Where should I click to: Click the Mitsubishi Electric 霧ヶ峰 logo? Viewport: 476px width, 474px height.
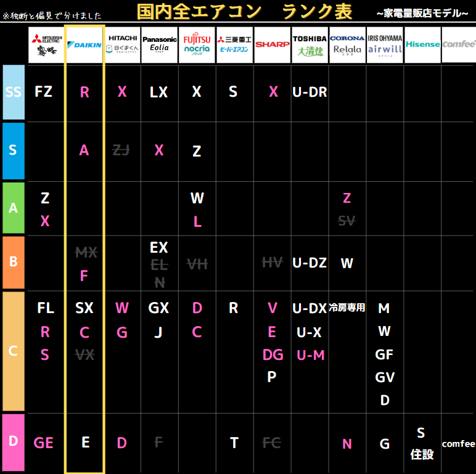(x=46, y=45)
